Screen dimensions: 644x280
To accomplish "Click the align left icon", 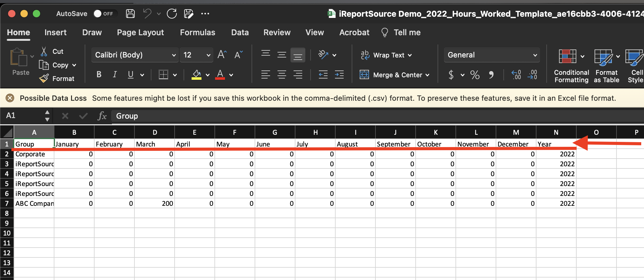I will point(266,74).
